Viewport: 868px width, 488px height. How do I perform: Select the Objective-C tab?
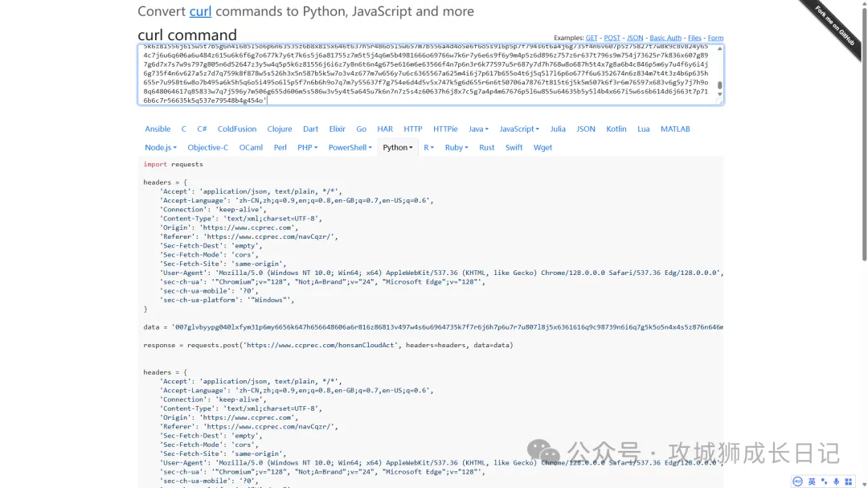point(207,147)
